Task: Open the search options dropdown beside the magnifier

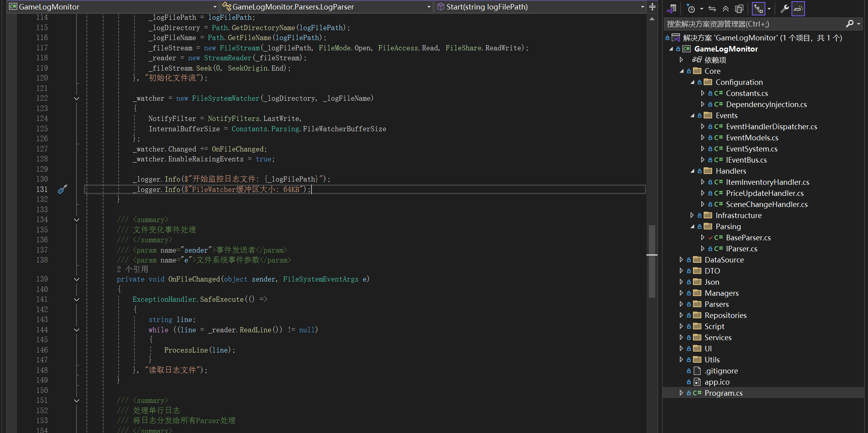Action: [859, 24]
